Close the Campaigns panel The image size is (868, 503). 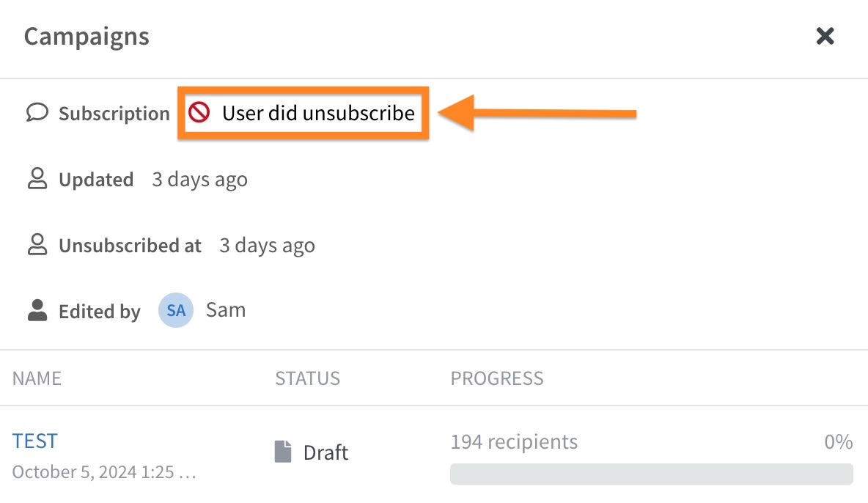tap(825, 36)
